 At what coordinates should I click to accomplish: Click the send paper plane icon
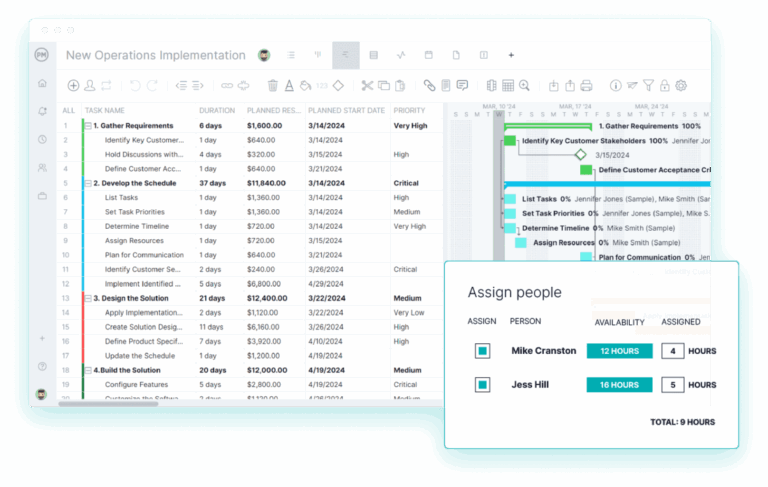click(x=632, y=86)
